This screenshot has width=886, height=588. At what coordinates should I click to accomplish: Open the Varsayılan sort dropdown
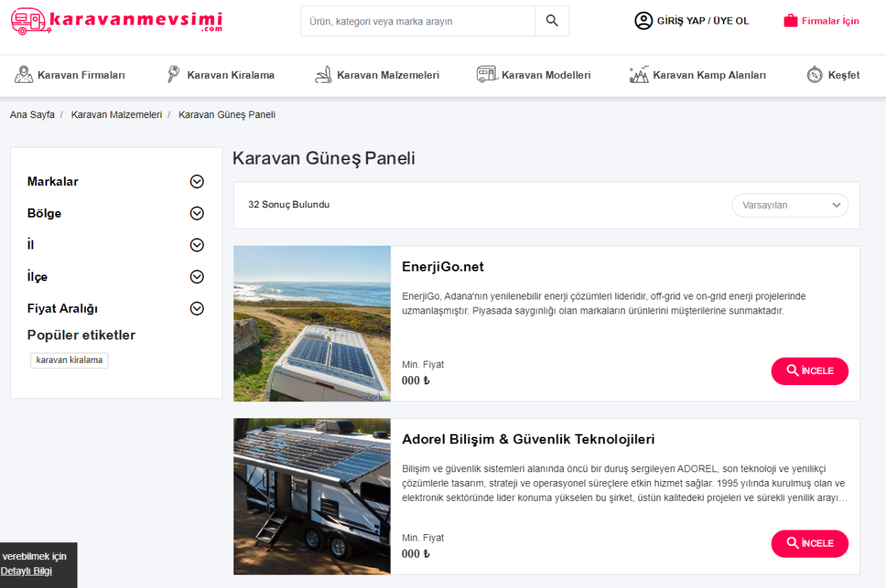pyautogui.click(x=789, y=205)
